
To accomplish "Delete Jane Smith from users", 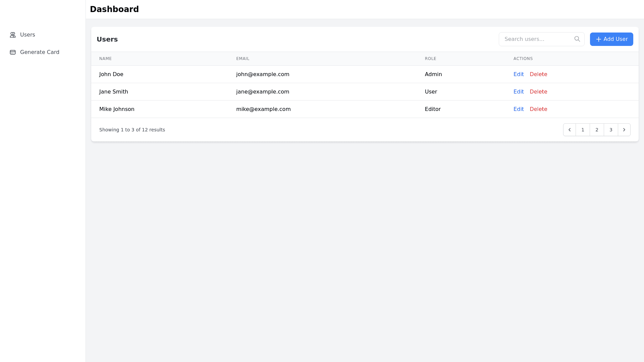I will 538,92.
